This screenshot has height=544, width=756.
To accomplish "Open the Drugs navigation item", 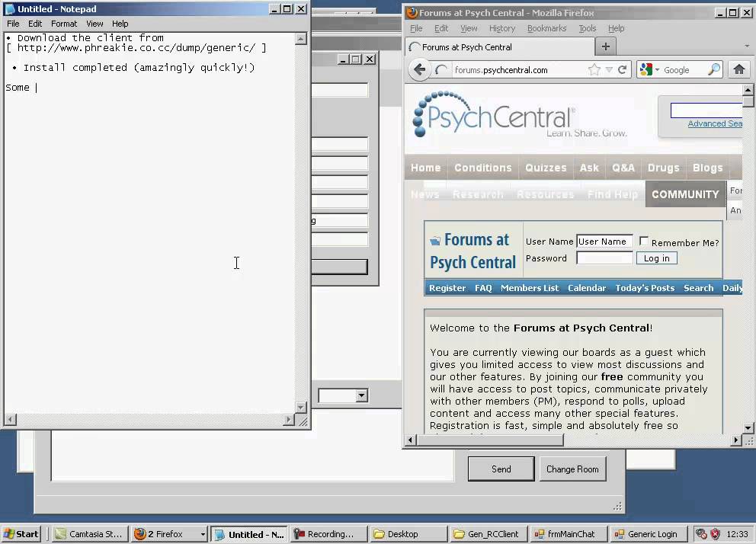I will [x=664, y=168].
